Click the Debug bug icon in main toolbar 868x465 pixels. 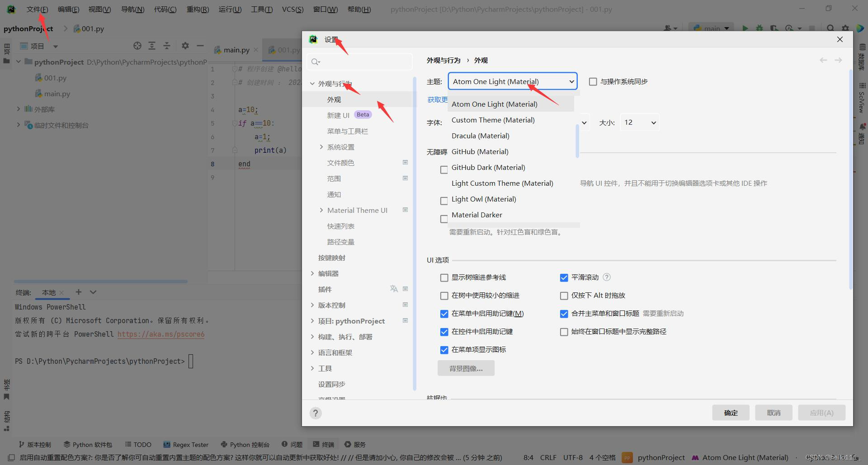[759, 28]
